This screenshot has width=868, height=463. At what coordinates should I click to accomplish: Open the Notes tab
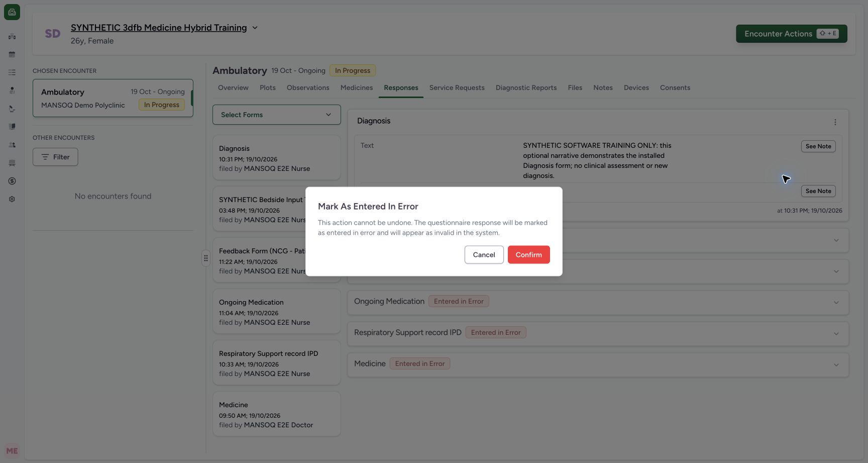point(603,87)
